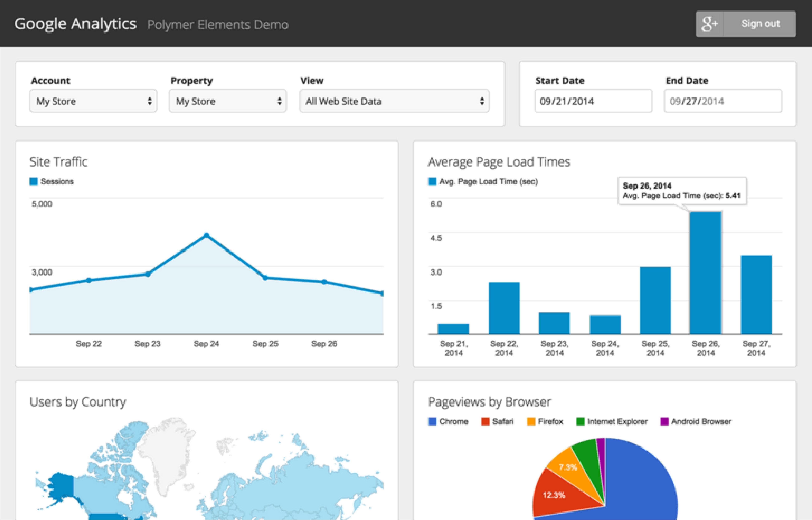Toggle the Firefox slice visibility via its legend
The image size is (812, 520).
[x=551, y=421]
